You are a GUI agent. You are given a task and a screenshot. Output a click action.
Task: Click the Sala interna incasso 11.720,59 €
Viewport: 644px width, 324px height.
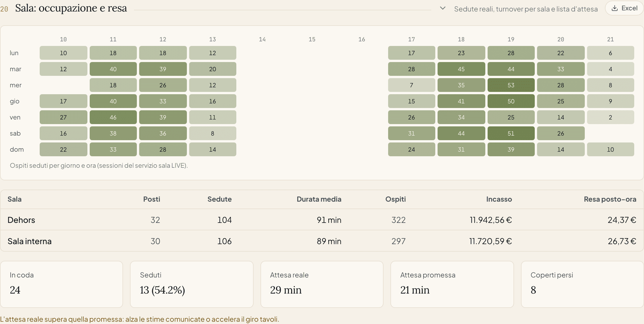(490, 241)
